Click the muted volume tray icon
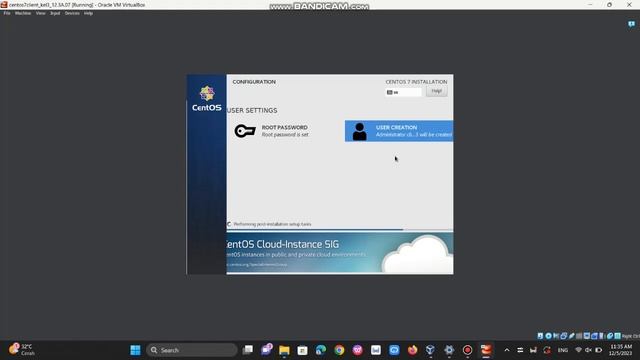Screen dimensions: 640x360 pyautogui.click(x=588, y=350)
